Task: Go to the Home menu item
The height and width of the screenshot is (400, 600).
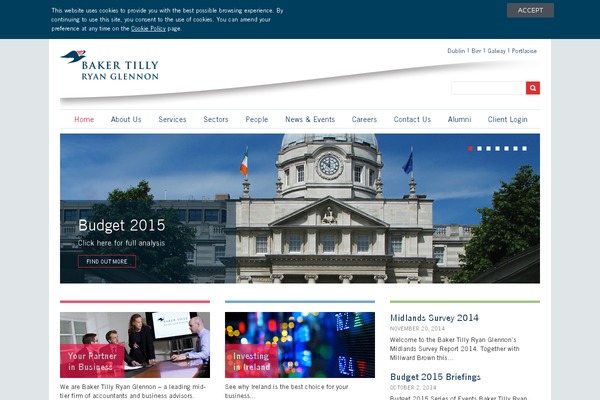Action: 84,119
